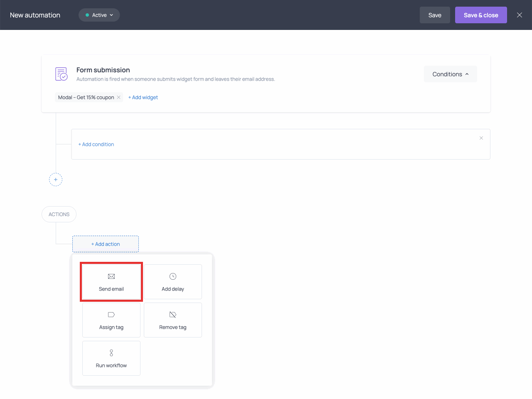Click the + Add action dashed button
The image size is (532, 399).
click(x=106, y=244)
